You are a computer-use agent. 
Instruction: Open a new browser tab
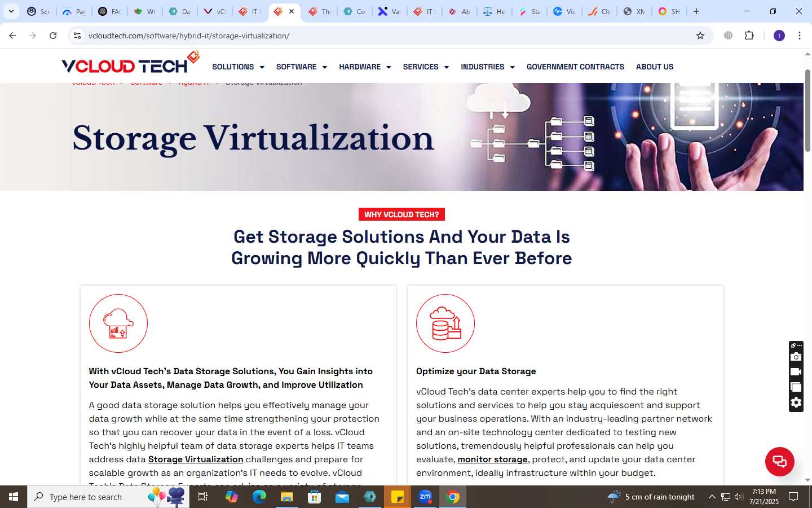(696, 11)
